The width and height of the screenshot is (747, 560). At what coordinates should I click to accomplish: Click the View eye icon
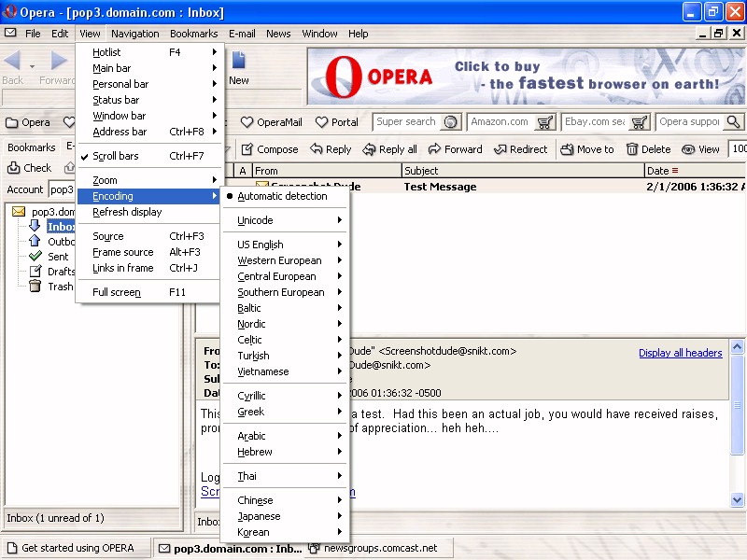coord(688,149)
